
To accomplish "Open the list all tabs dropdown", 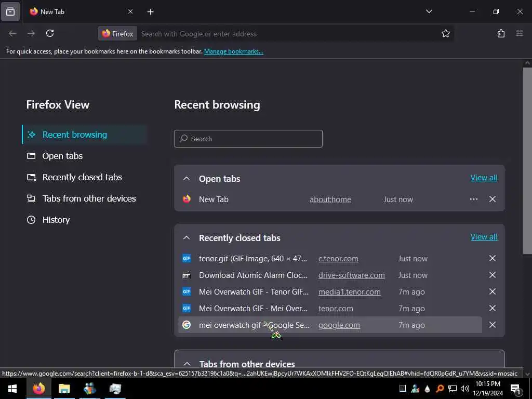I will click(429, 11).
